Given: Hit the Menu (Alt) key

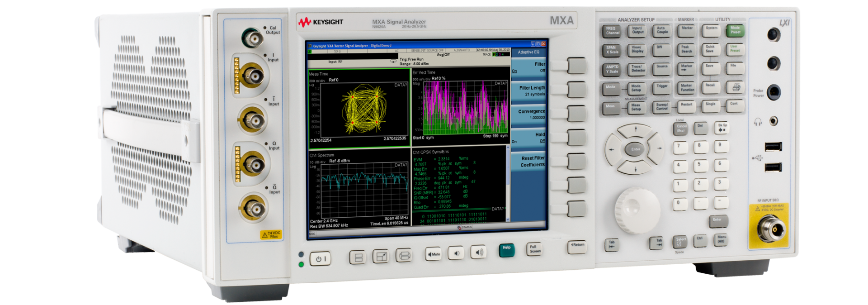Looking at the screenshot, I should (721, 240).
